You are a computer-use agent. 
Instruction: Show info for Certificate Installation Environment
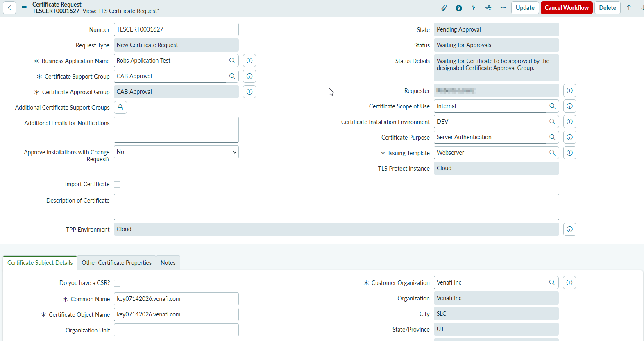pyautogui.click(x=570, y=122)
